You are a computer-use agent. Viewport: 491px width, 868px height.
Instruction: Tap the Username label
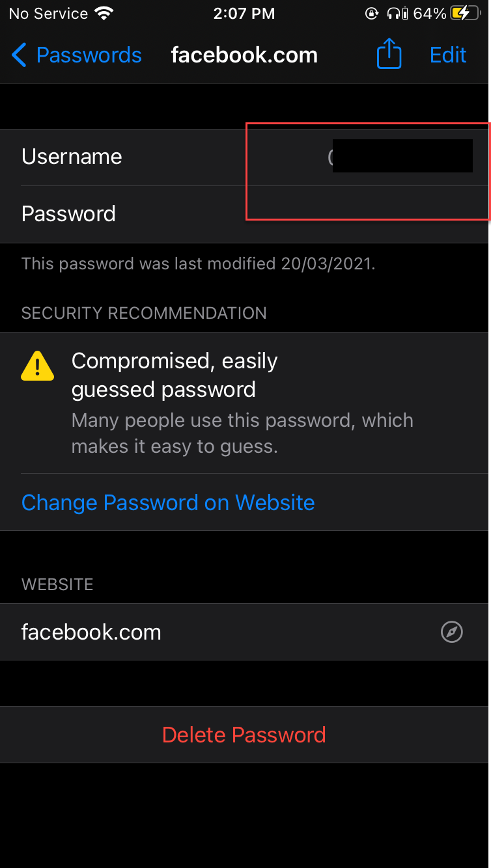point(72,157)
